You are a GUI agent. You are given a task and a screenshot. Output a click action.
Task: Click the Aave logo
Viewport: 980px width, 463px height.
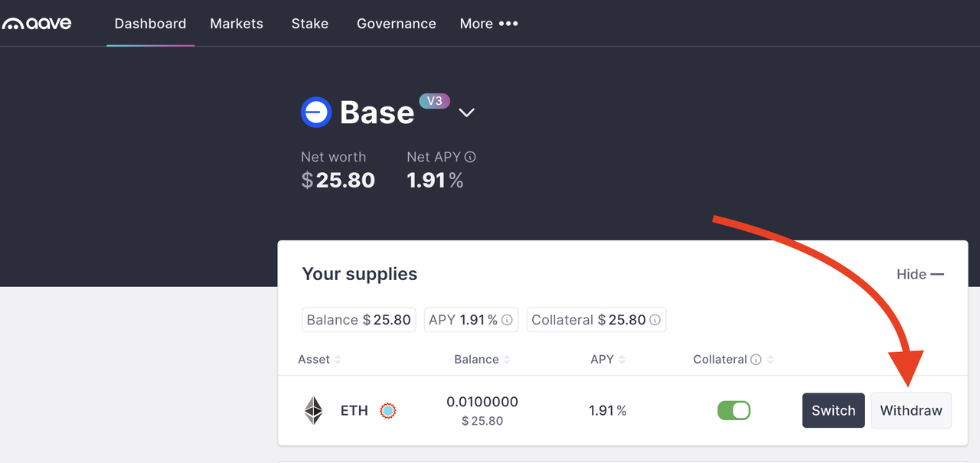click(37, 24)
